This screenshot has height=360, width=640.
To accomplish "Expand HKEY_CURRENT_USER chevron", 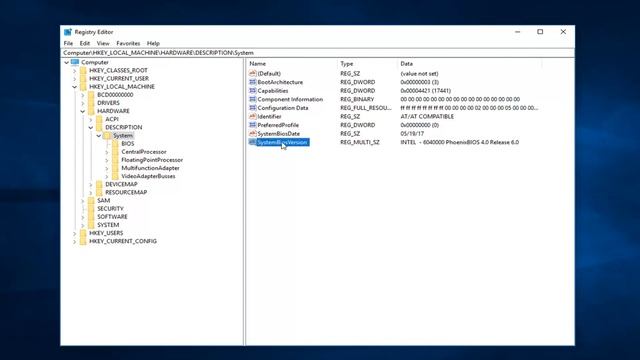I will click(x=75, y=79).
